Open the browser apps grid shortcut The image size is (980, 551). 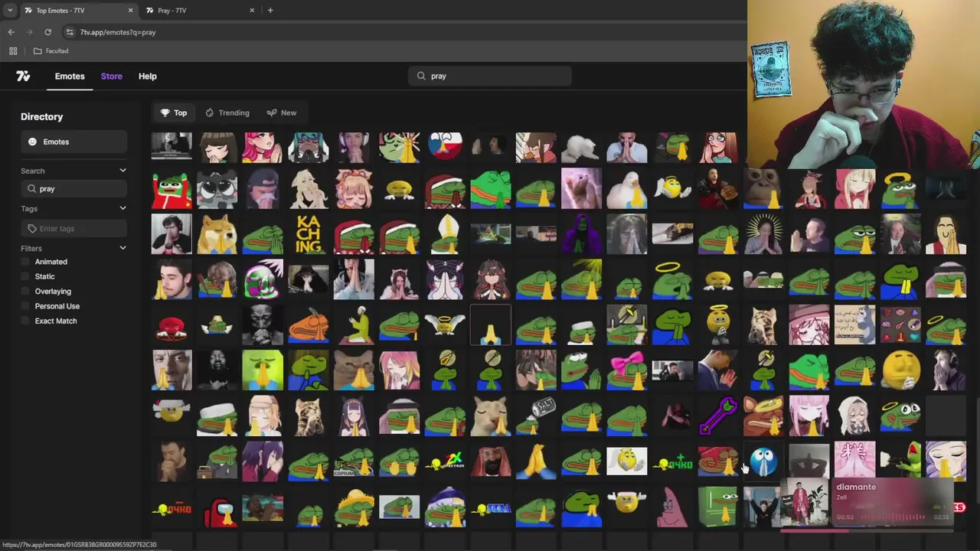13,51
